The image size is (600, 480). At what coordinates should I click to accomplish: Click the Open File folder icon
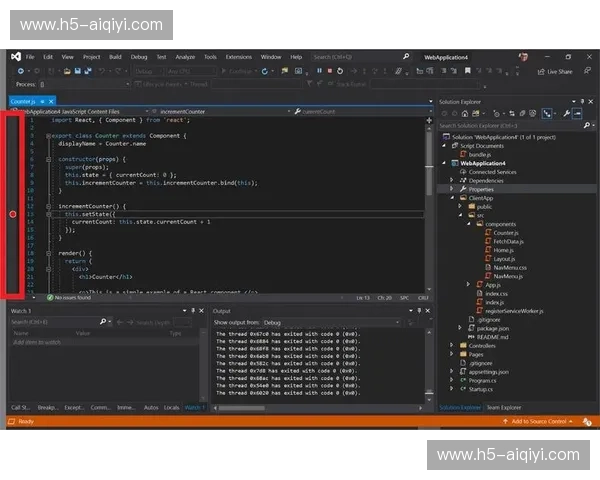coord(67,71)
